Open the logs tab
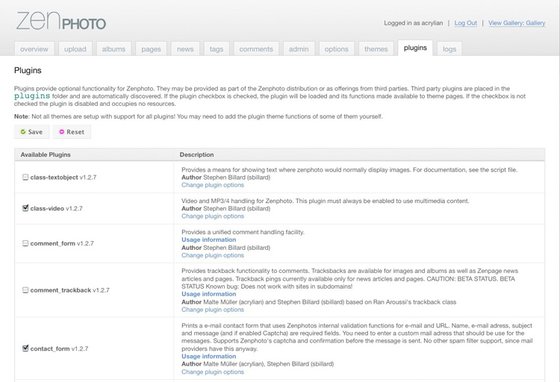Image resolution: width=560 pixels, height=382 pixels. pyautogui.click(x=449, y=49)
